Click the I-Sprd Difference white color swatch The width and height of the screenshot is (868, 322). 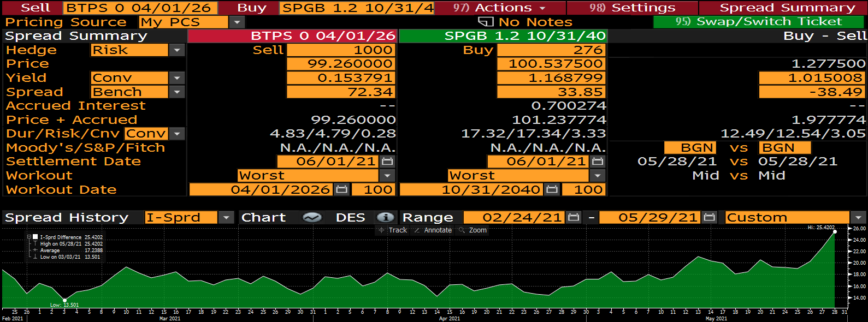(36, 237)
